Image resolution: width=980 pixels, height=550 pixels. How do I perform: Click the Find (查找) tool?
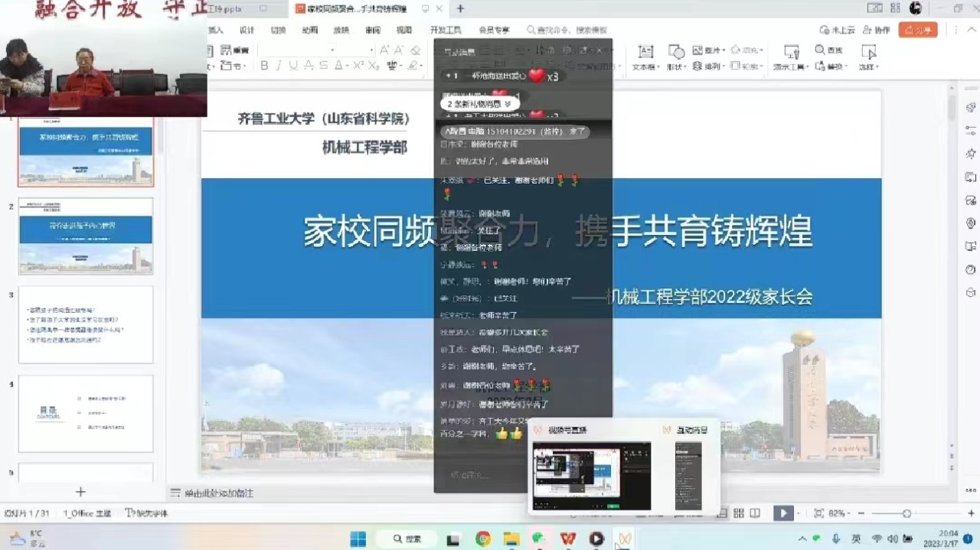[x=828, y=50]
